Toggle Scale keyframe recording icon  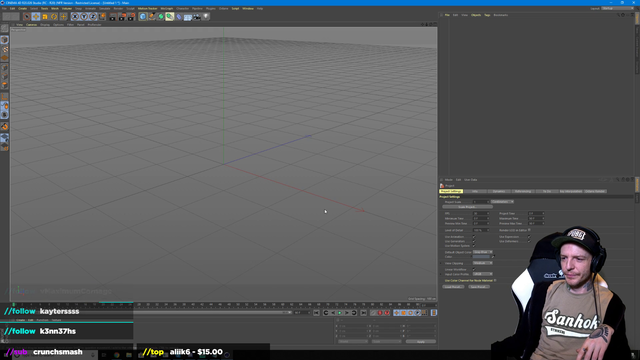(x=403, y=313)
